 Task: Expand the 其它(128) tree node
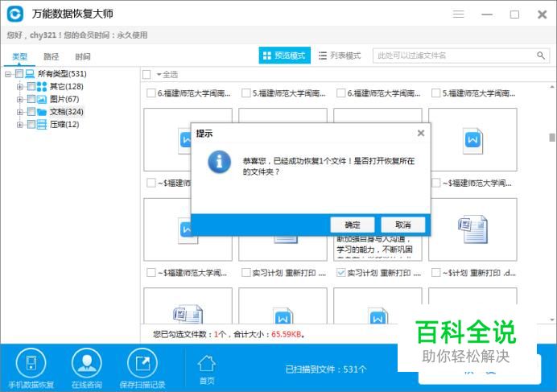tap(20, 86)
